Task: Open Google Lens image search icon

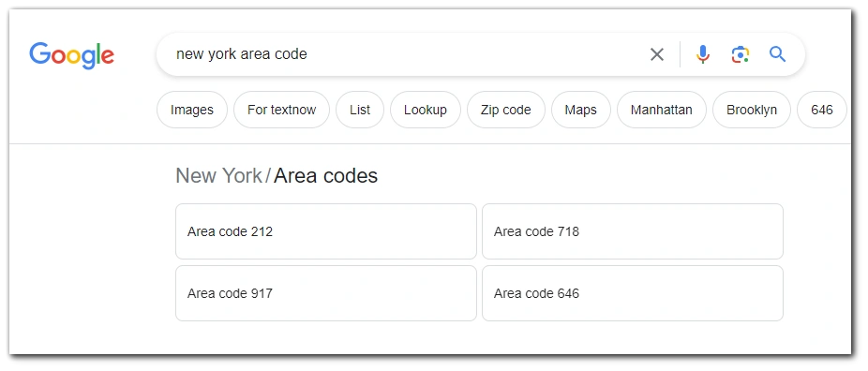Action: (x=741, y=54)
